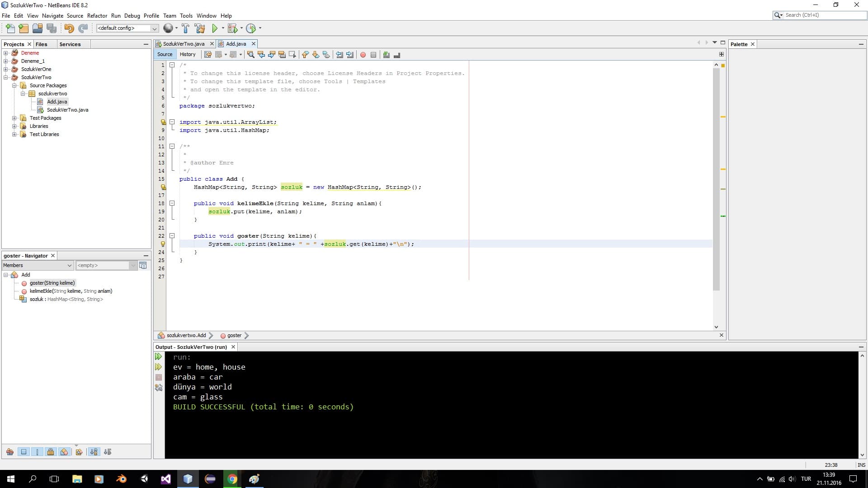Screen dimensions: 868x488
Task: Click the Previous Bookmark icon
Action: click(305, 55)
